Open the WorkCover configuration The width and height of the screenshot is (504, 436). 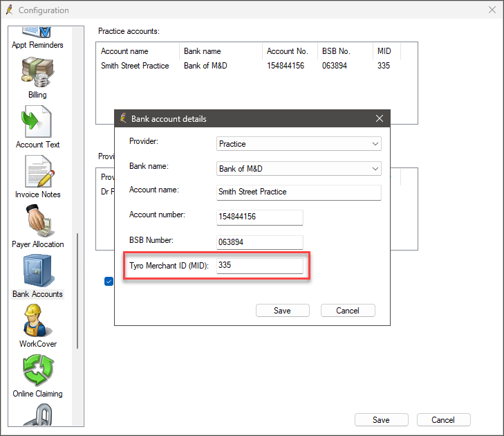[x=37, y=326]
